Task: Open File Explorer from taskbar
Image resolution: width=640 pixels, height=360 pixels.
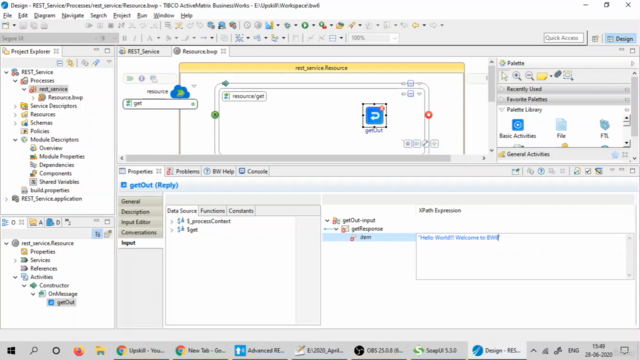Action: coord(100,351)
